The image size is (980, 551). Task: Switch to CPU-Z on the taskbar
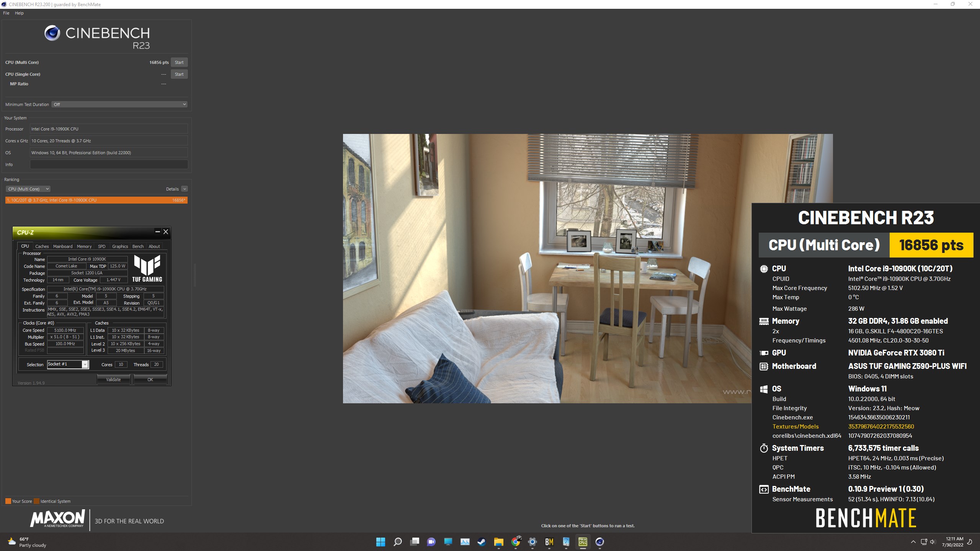pos(583,542)
